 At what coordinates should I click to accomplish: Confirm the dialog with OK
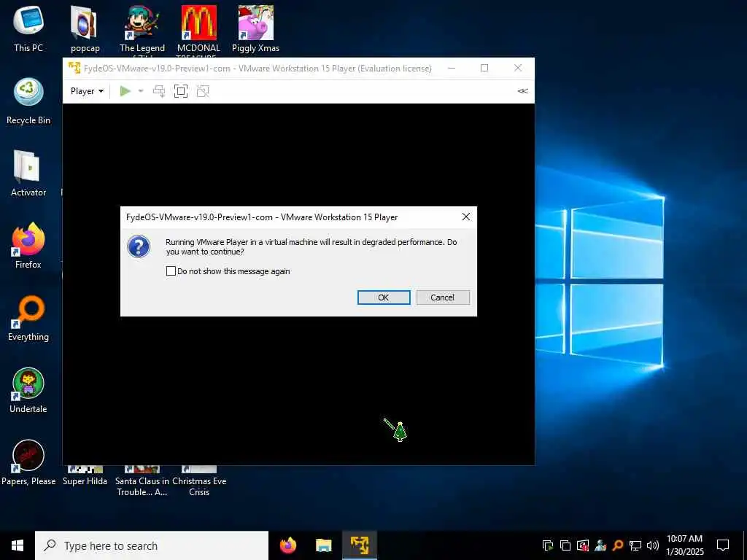click(384, 297)
